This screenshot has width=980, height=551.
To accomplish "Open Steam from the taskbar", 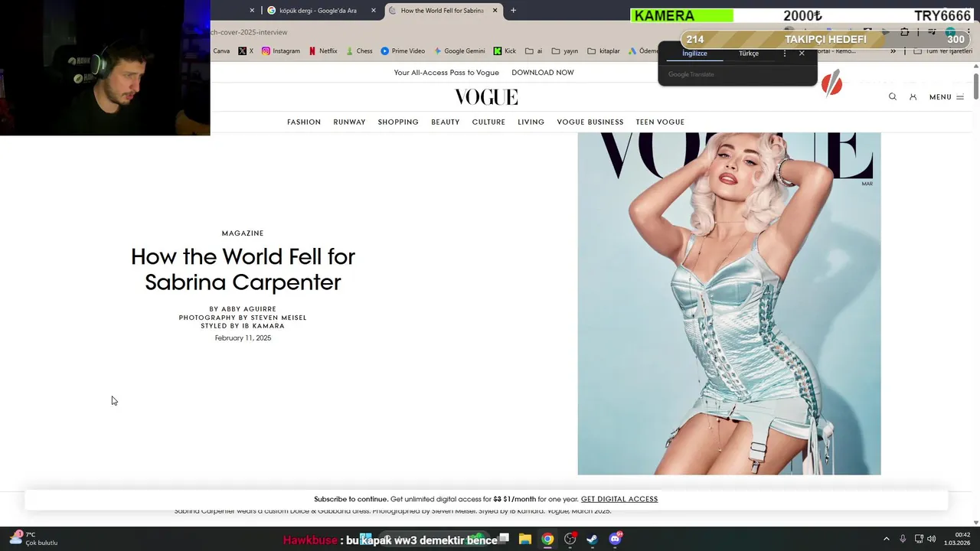I will [x=592, y=539].
